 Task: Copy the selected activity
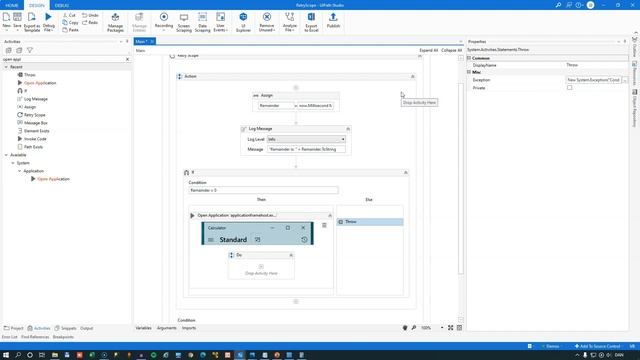70,22
